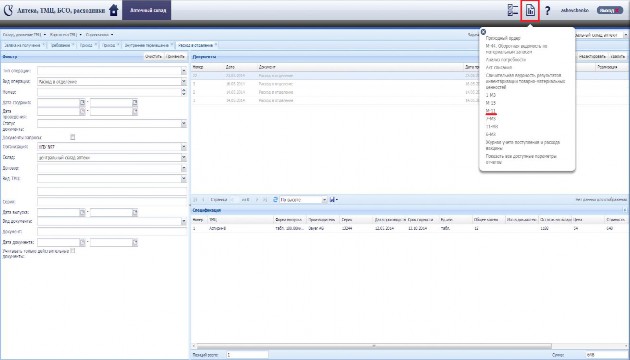This screenshot has height=360, width=630.
Task: Toggle 'Учитывать только действительные документы' checkbox
Action: coord(72,251)
